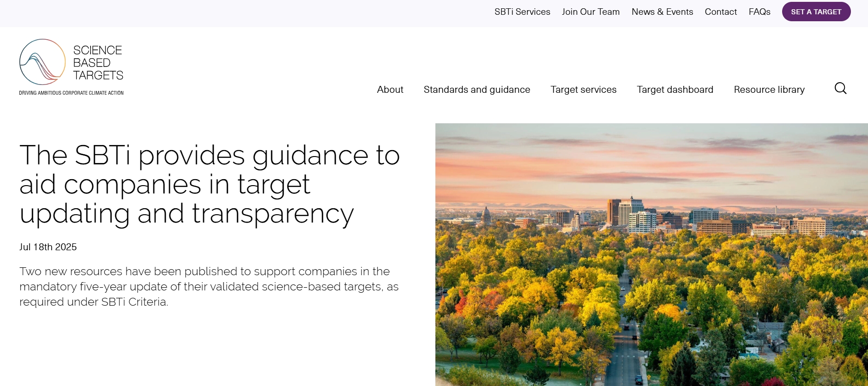868x386 pixels.
Task: Open the Target services menu
Action: [583, 90]
